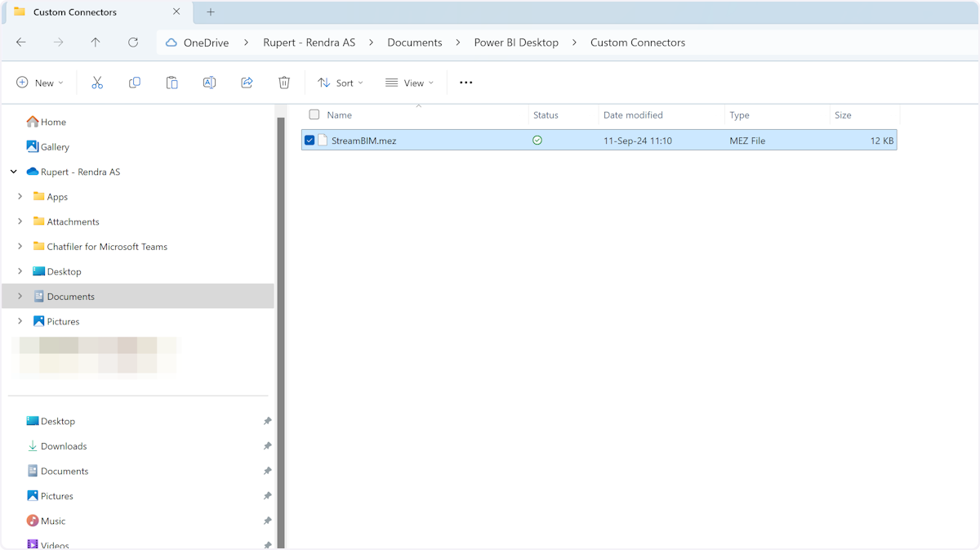
Task: Click the navigation pane vertical scrollbar
Action: pyautogui.click(x=281, y=333)
